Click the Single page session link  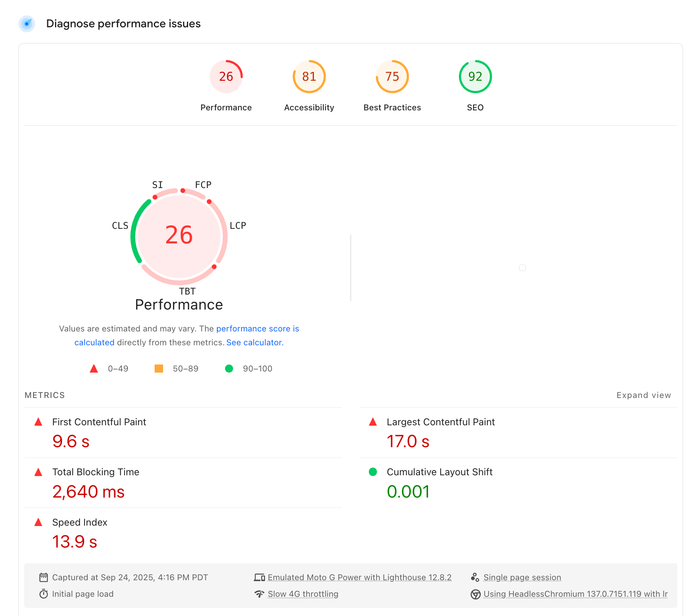522,578
